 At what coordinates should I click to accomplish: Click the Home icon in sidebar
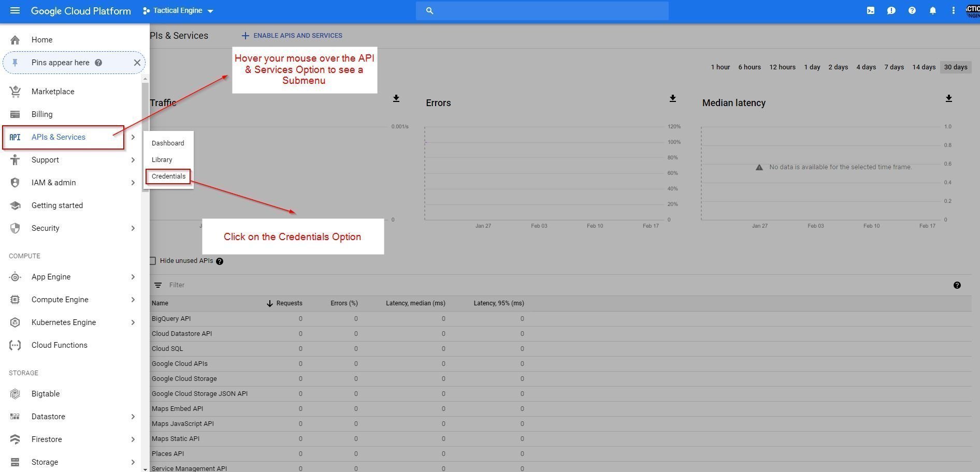coord(15,40)
